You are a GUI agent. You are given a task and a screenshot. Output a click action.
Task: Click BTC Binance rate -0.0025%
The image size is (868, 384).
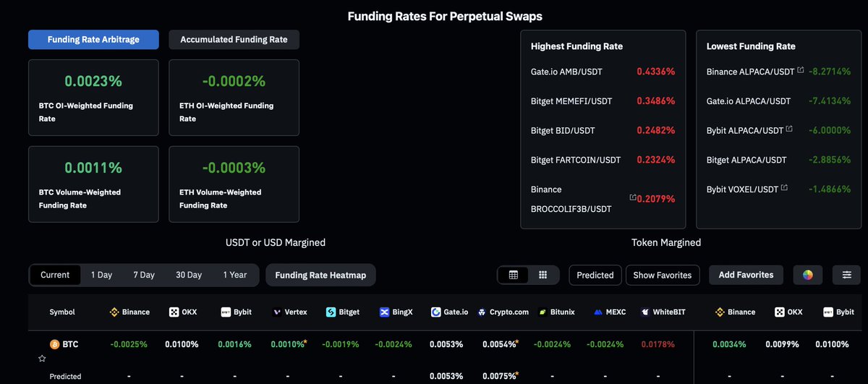point(129,344)
